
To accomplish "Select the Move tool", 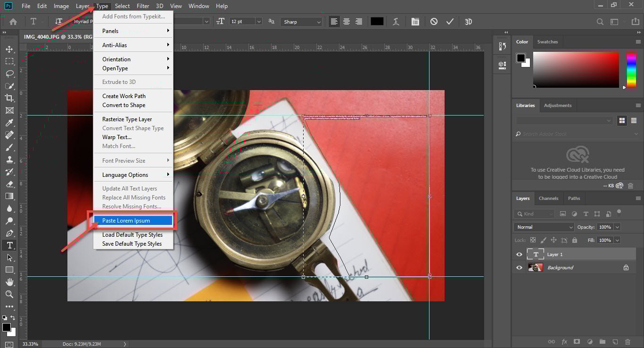I will pos(9,49).
